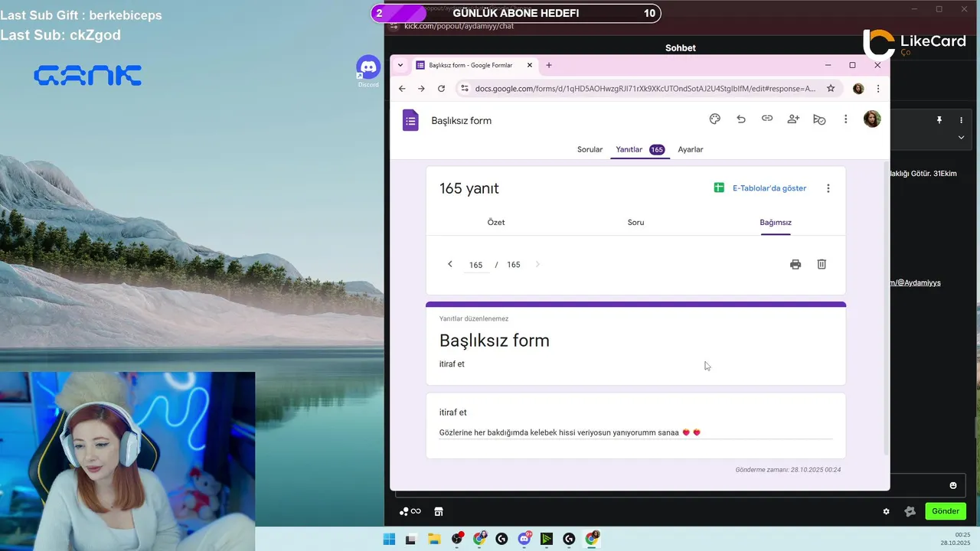Click the green Sheets icon
The image size is (980, 551).
(x=719, y=188)
